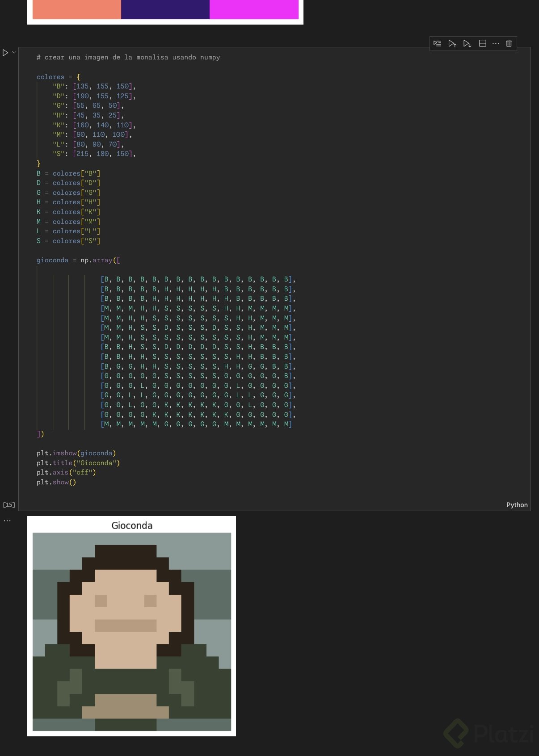Click the line gioconda = np.array([
This screenshot has width=539, height=756.
pyautogui.click(x=78, y=260)
